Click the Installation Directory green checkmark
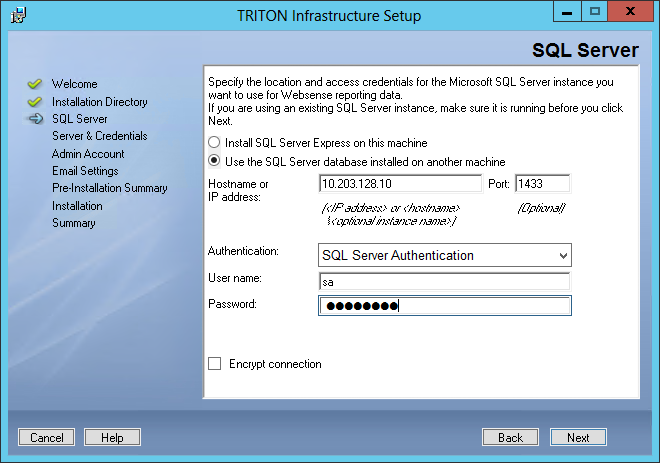 35,102
